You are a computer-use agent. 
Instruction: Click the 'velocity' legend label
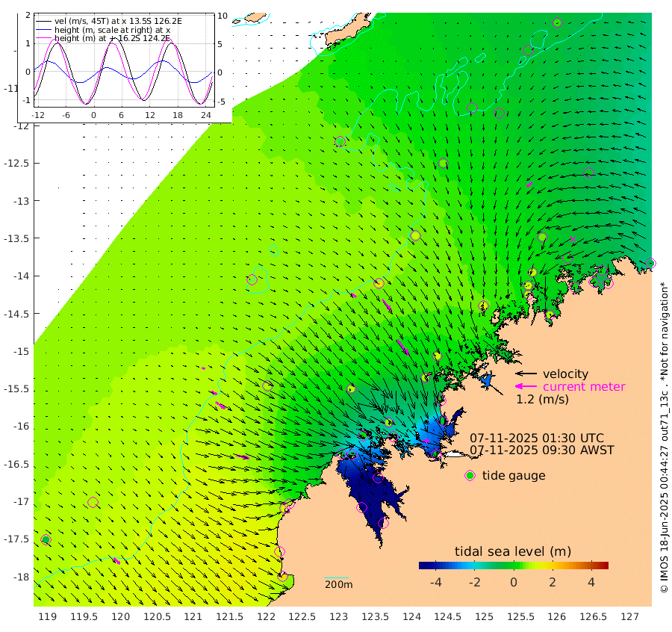point(566,374)
